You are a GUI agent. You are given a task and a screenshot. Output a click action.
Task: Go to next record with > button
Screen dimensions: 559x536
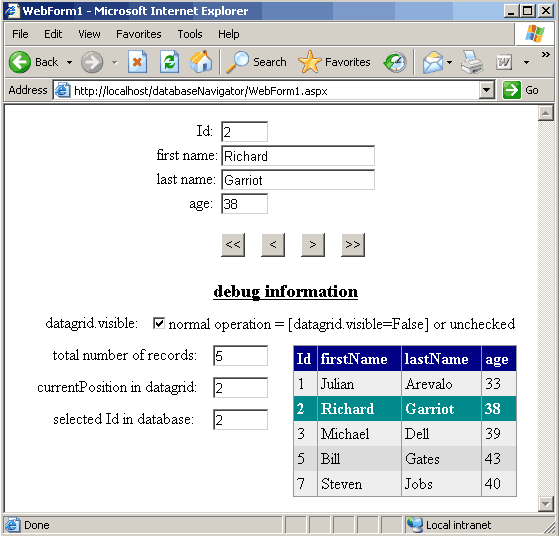pyautogui.click(x=313, y=245)
